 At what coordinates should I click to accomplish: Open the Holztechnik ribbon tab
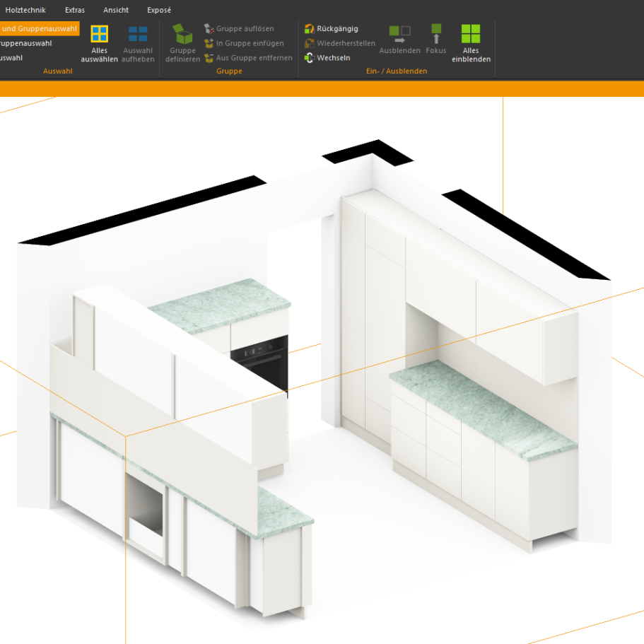[x=25, y=10]
